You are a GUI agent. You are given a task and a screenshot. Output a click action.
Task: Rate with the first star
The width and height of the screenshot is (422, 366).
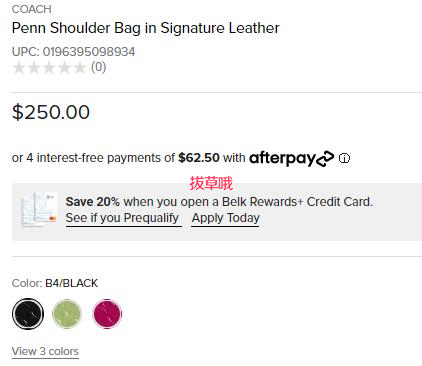tap(19, 68)
